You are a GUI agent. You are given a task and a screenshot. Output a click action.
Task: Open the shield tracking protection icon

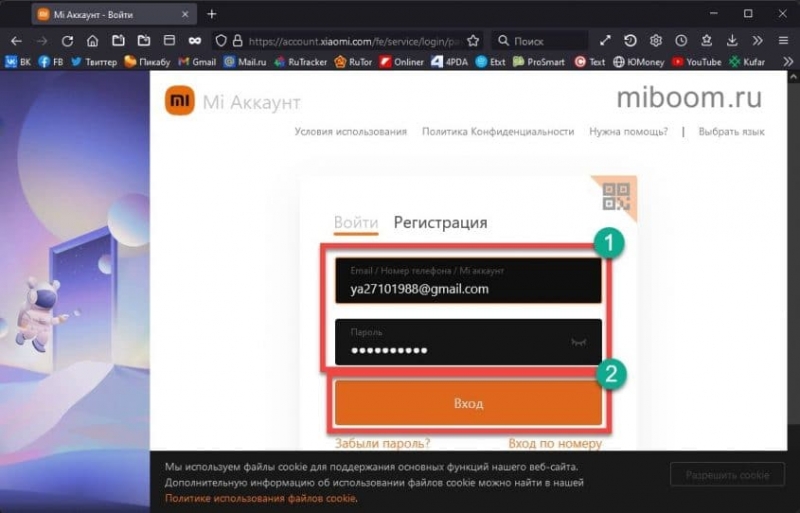point(220,41)
